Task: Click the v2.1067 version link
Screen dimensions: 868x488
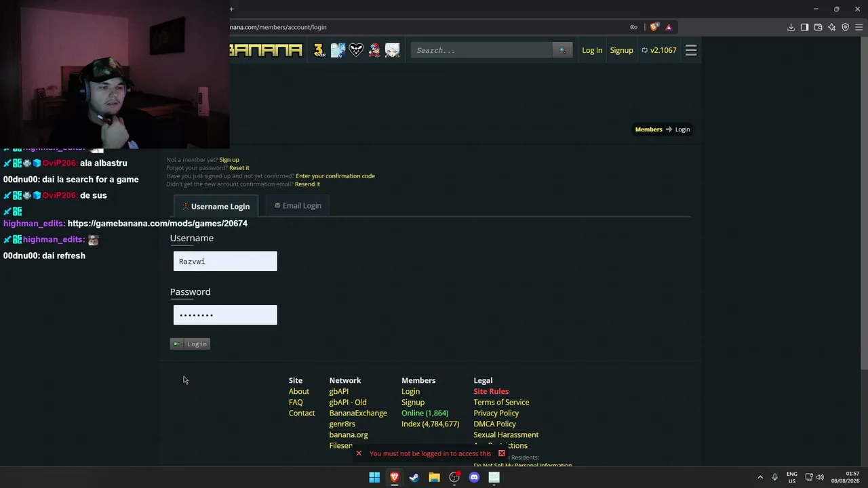Action: pyautogui.click(x=659, y=50)
